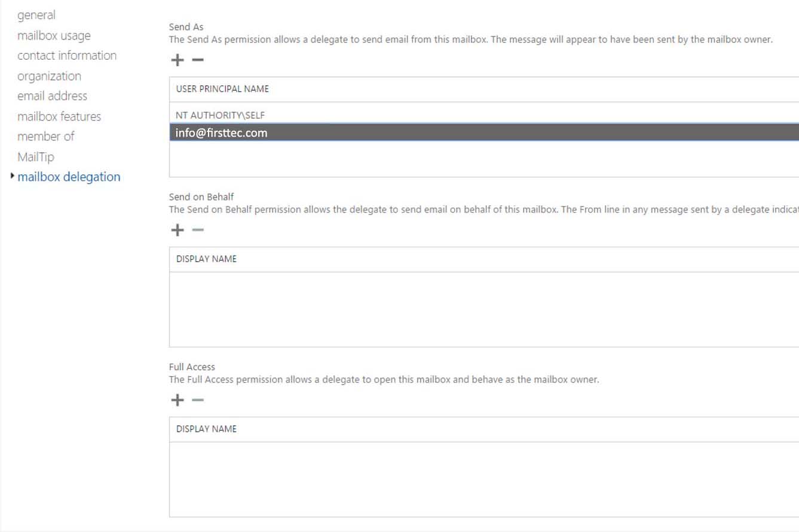Image resolution: width=799 pixels, height=532 pixels.
Task: Go to contact information page
Action: (67, 56)
